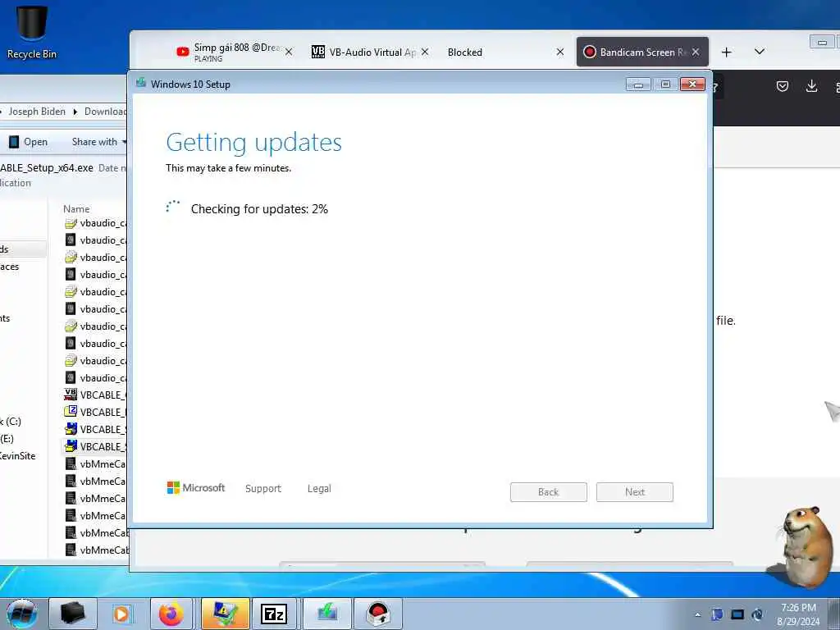Open the Share with dropdown in Explorer
Image resolution: width=840 pixels, height=630 pixels.
(99, 142)
